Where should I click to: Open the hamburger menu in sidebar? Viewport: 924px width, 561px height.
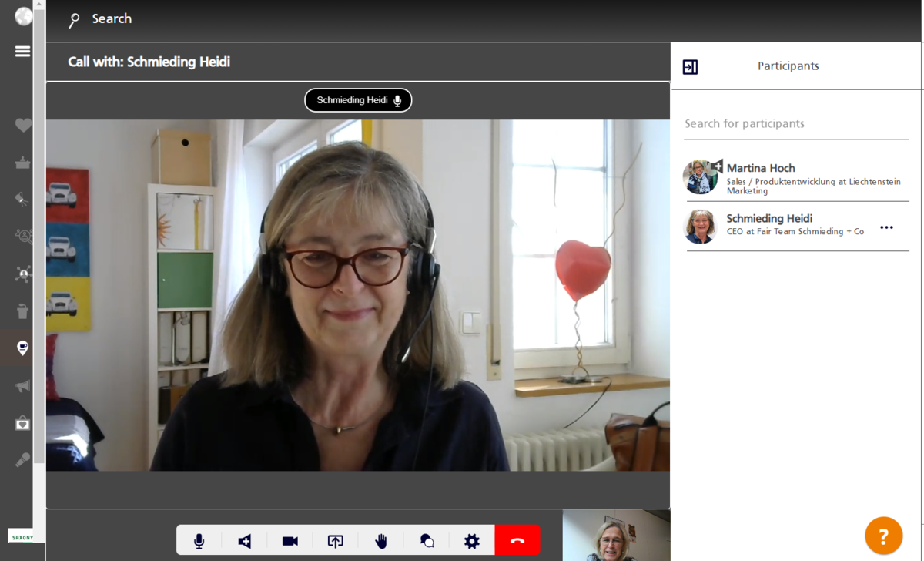22,51
